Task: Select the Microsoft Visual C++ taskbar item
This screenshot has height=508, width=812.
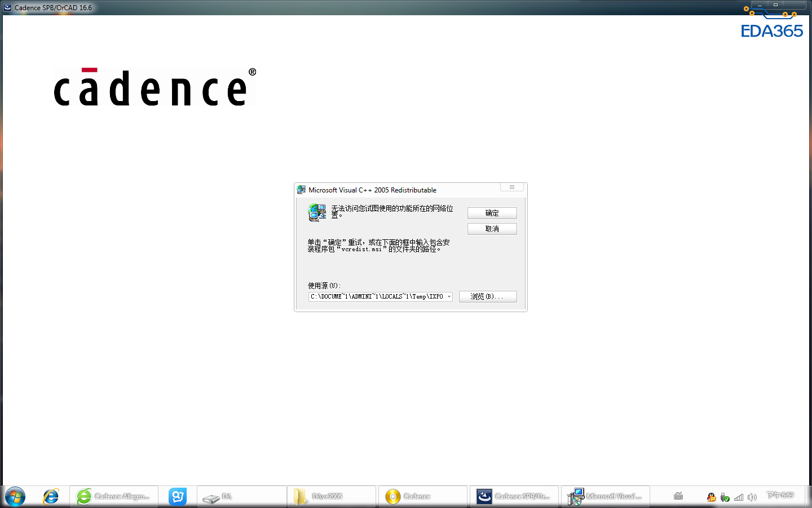Action: coord(606,497)
